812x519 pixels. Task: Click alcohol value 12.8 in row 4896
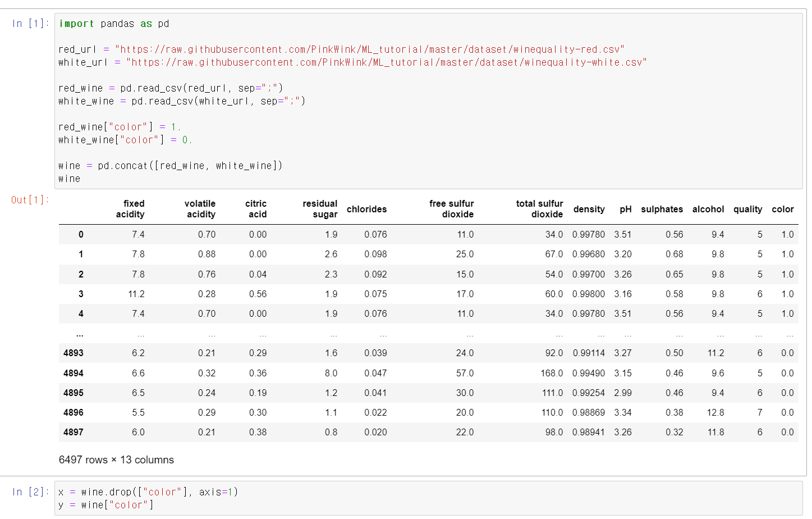(x=715, y=413)
